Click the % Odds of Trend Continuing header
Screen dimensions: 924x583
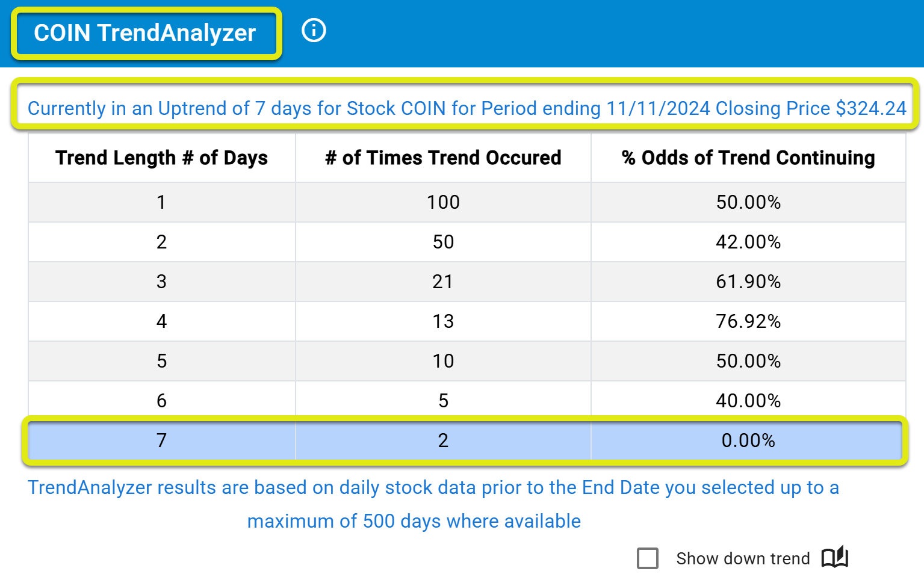click(748, 158)
